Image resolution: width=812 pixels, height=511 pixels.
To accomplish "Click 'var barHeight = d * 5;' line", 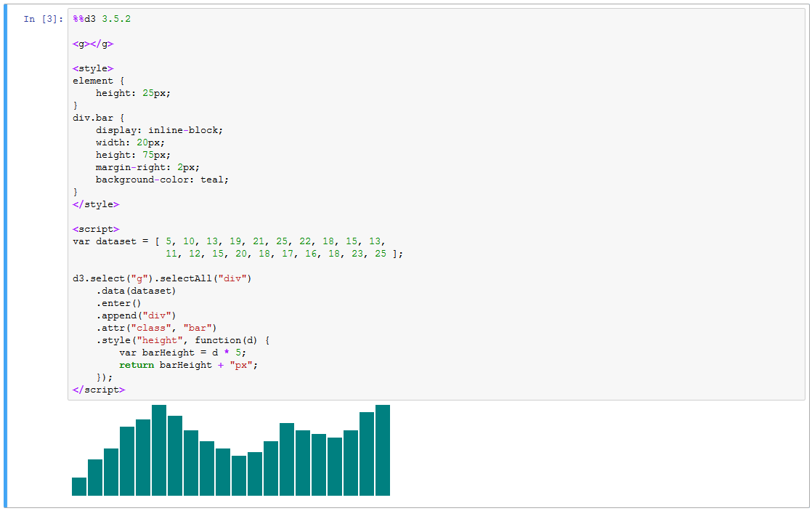I will (x=183, y=353).
